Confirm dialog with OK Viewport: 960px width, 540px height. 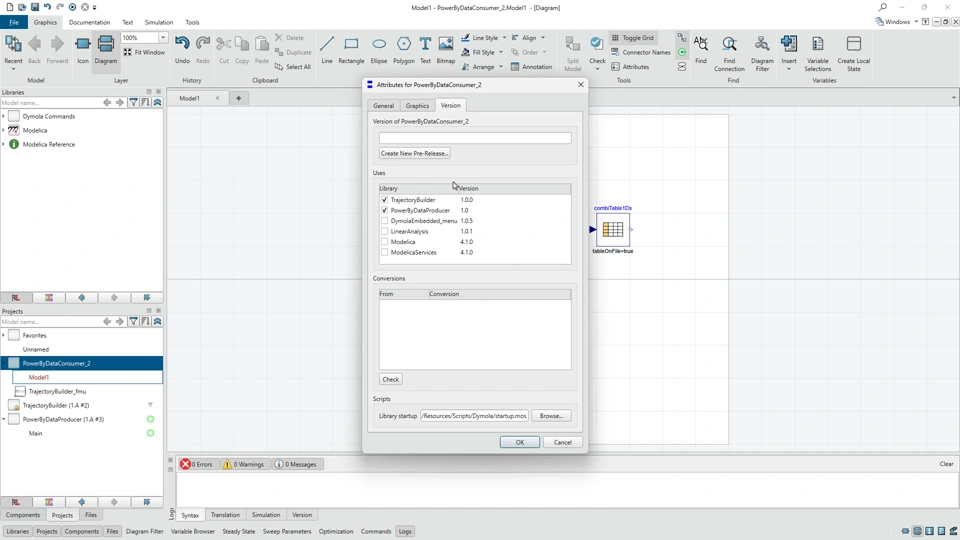(520, 442)
